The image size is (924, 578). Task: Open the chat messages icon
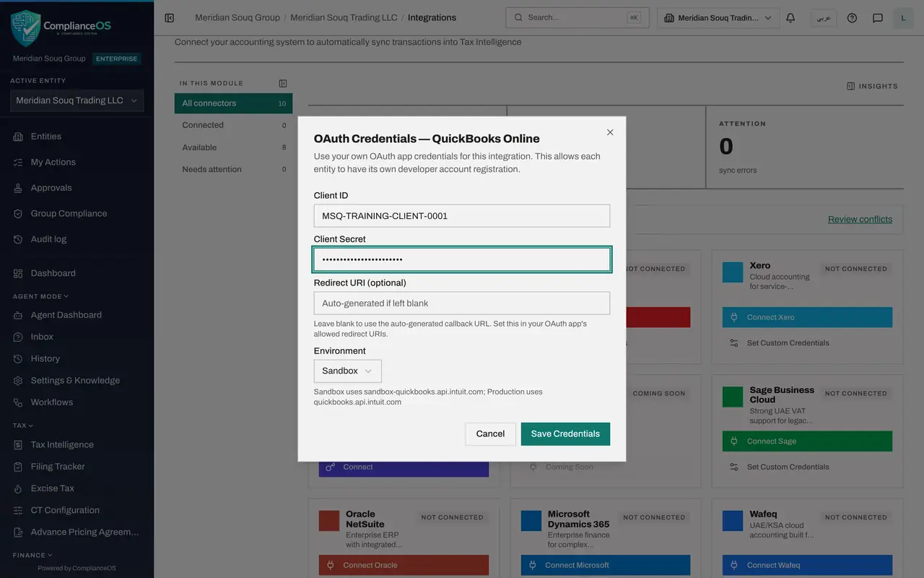click(878, 18)
